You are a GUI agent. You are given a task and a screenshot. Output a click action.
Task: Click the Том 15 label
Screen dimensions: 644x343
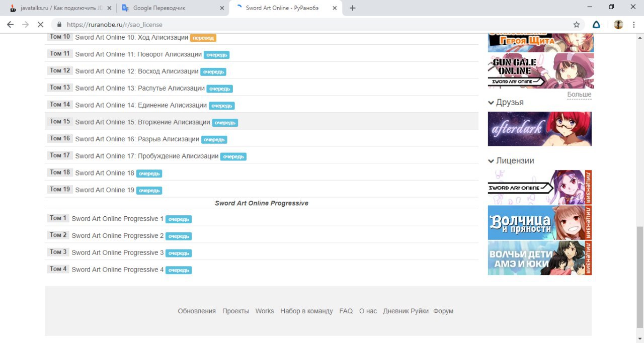pyautogui.click(x=60, y=121)
